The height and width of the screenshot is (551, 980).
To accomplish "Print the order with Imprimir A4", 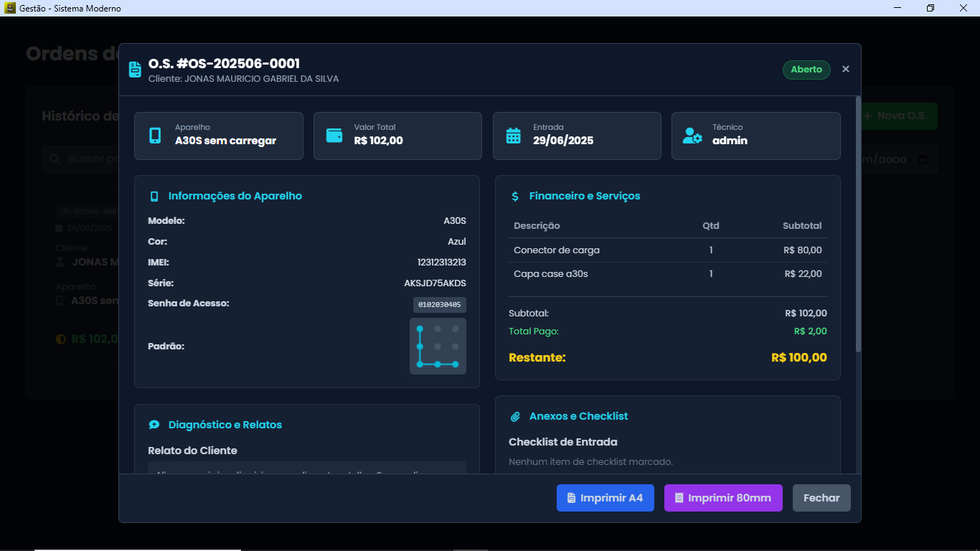I will [x=605, y=498].
